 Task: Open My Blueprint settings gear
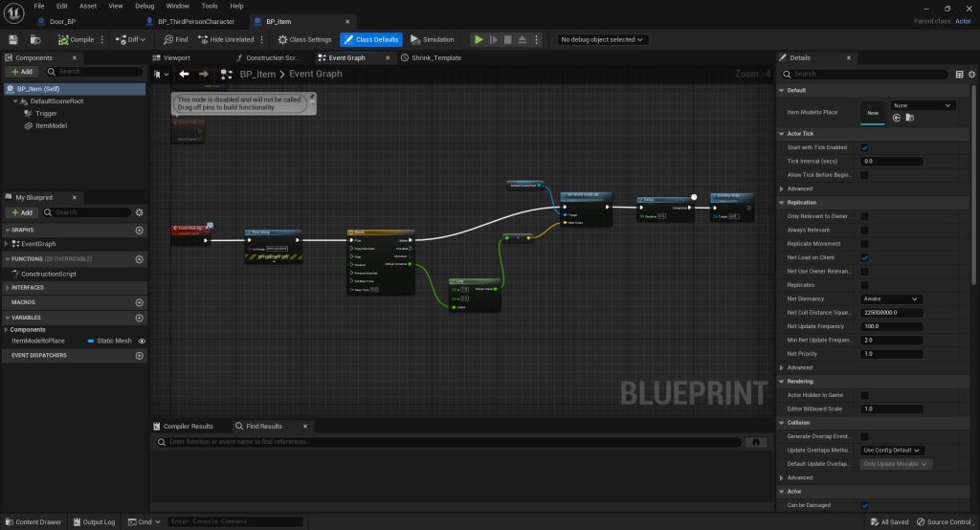pos(140,212)
